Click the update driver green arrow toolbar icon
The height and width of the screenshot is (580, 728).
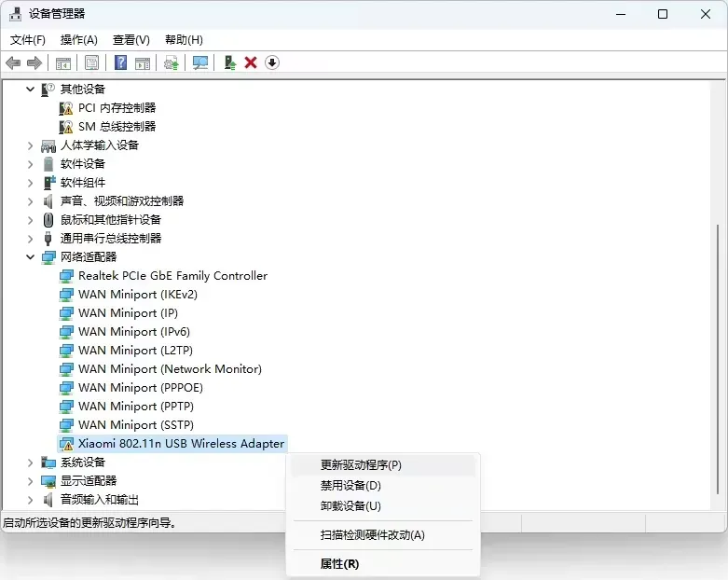click(x=230, y=62)
